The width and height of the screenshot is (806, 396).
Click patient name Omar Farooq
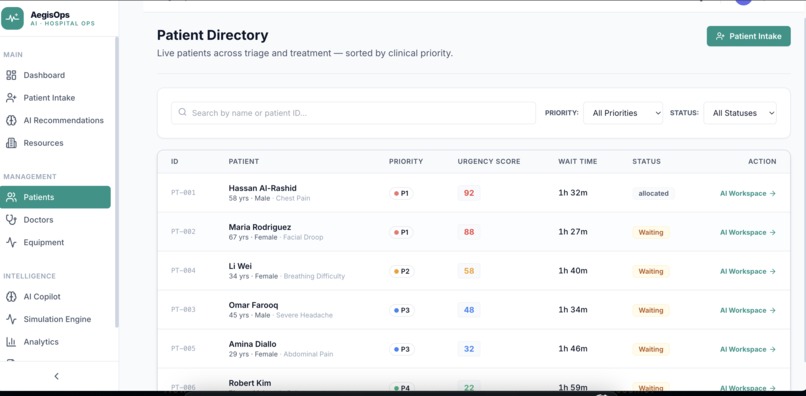coord(253,305)
